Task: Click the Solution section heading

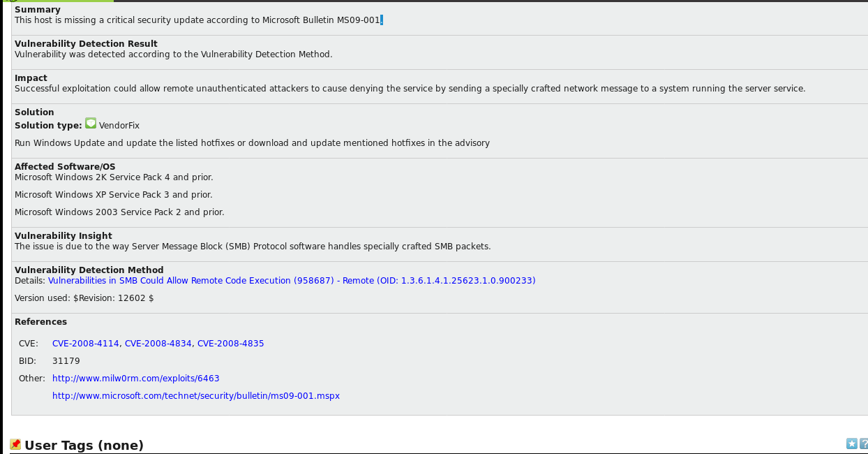Action: coord(34,112)
